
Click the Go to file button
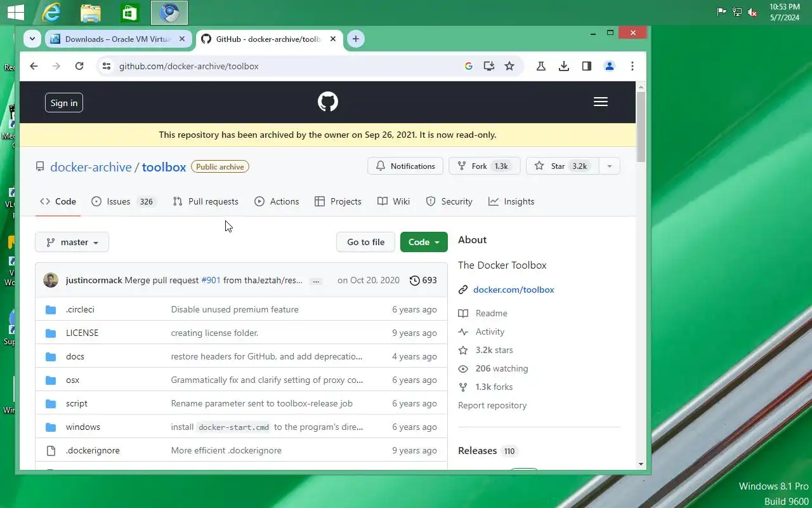click(365, 242)
